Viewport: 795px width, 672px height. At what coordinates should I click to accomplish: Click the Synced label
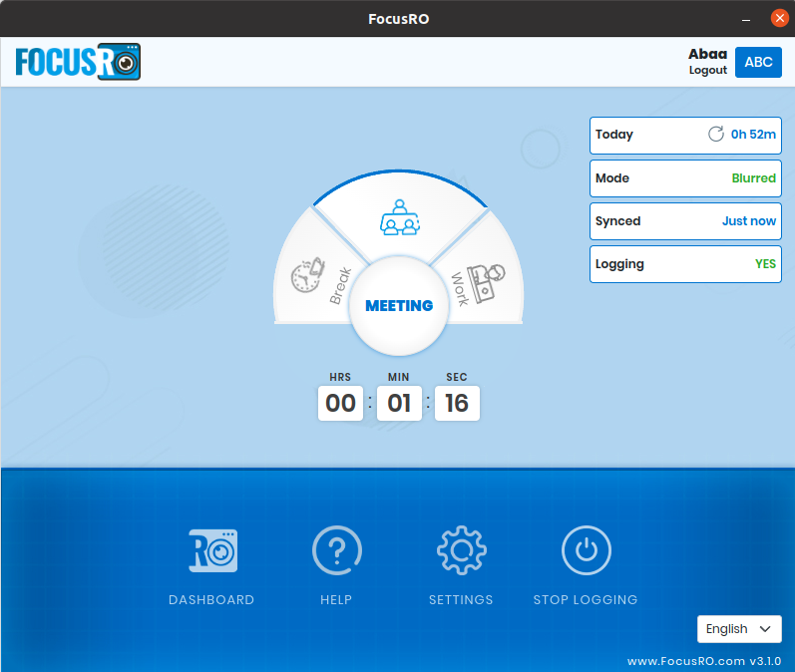point(617,221)
